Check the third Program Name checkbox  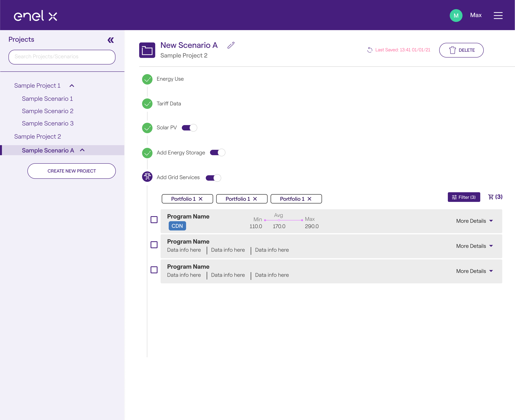pyautogui.click(x=154, y=270)
